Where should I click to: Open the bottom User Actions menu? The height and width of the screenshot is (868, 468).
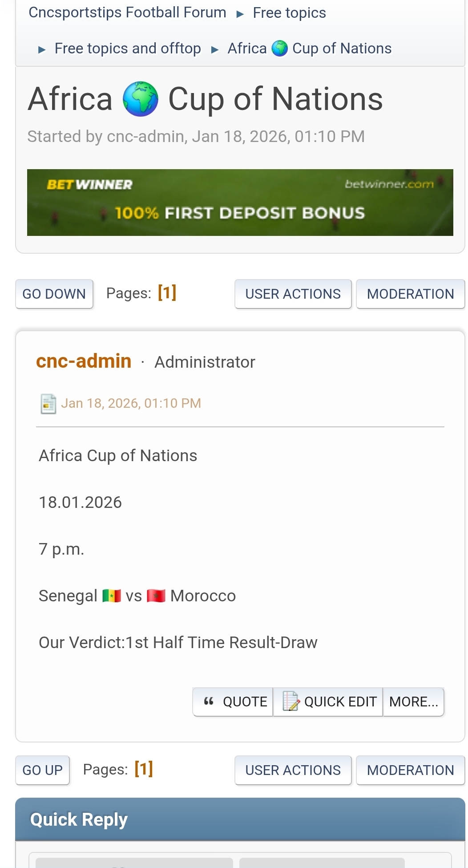coord(293,770)
